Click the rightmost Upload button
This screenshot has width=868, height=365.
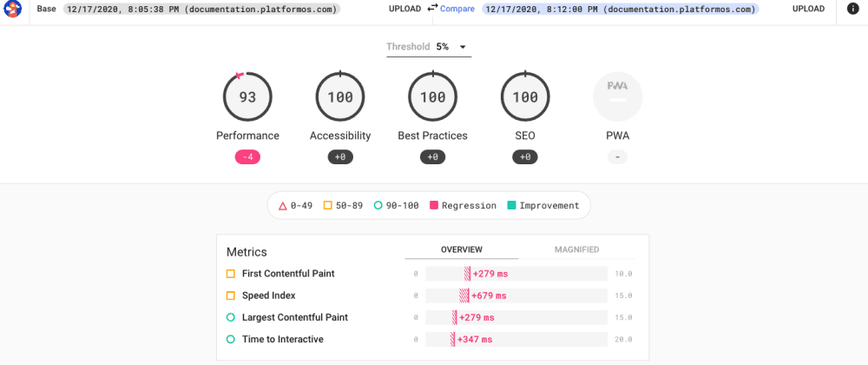pos(808,9)
